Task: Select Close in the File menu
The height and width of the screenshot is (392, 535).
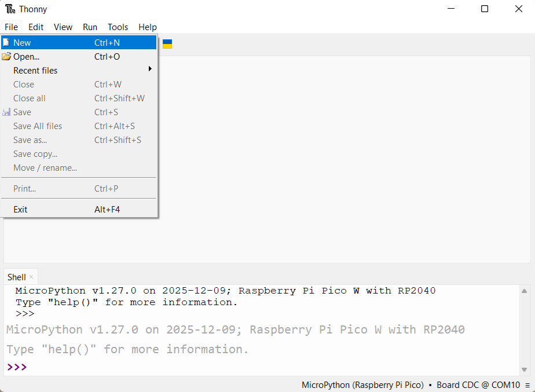Action: (79, 85)
